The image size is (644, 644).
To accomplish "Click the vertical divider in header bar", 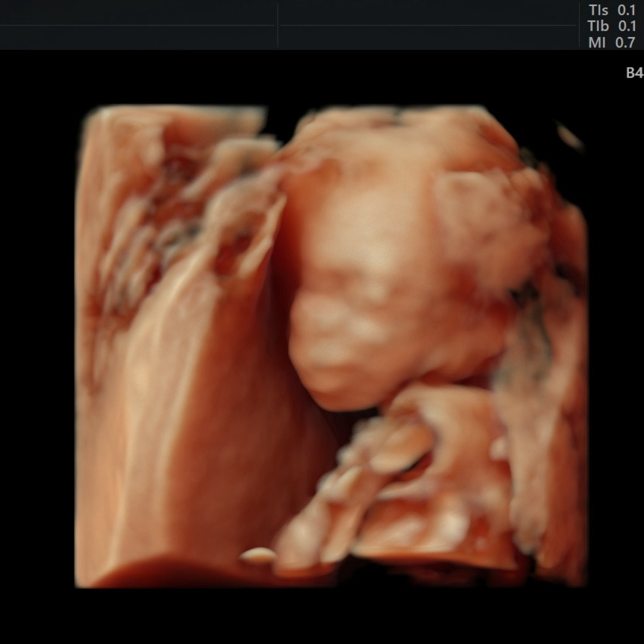I will [x=277, y=25].
